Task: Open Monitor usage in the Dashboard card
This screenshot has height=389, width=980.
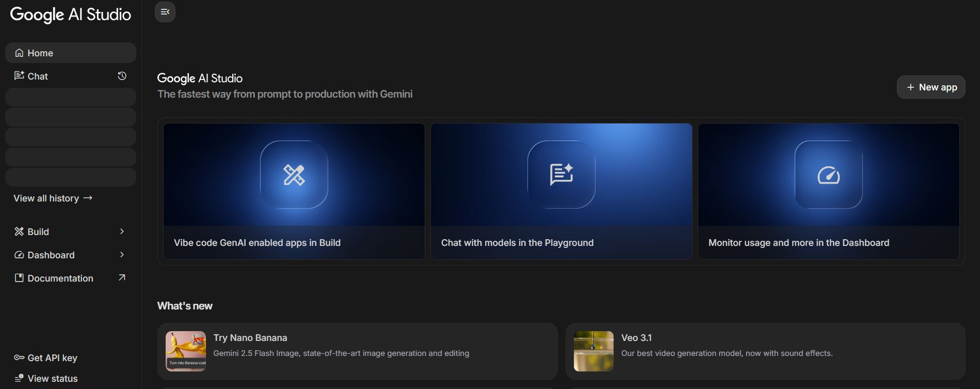Action: [x=829, y=191]
